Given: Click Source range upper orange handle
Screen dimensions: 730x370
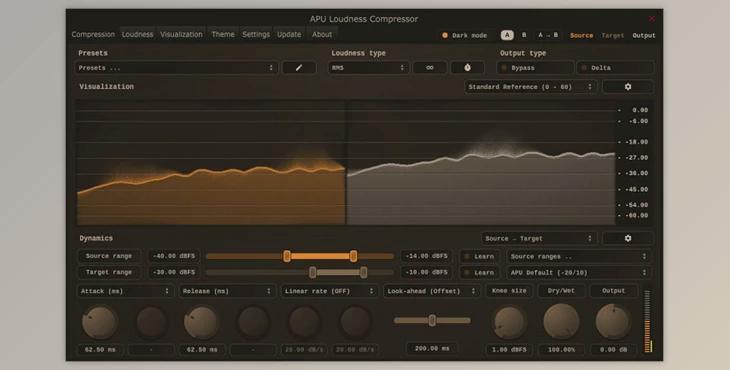Looking at the screenshot, I should pos(354,256).
